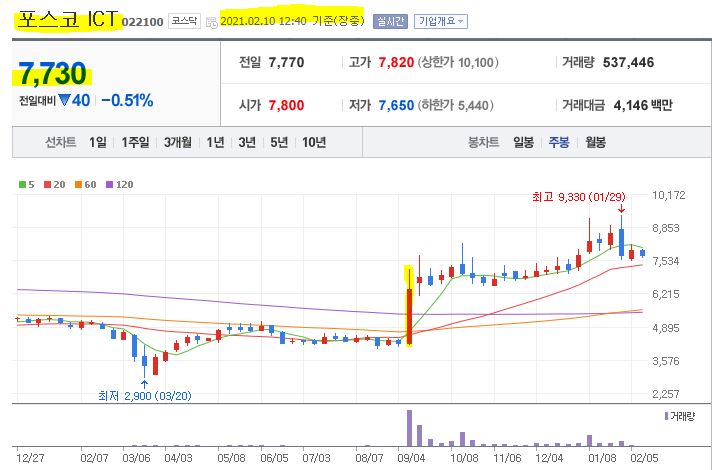This screenshot has height=470, width=712.
Task: Click the down triangle beside 40
Action: pyautogui.click(x=64, y=99)
